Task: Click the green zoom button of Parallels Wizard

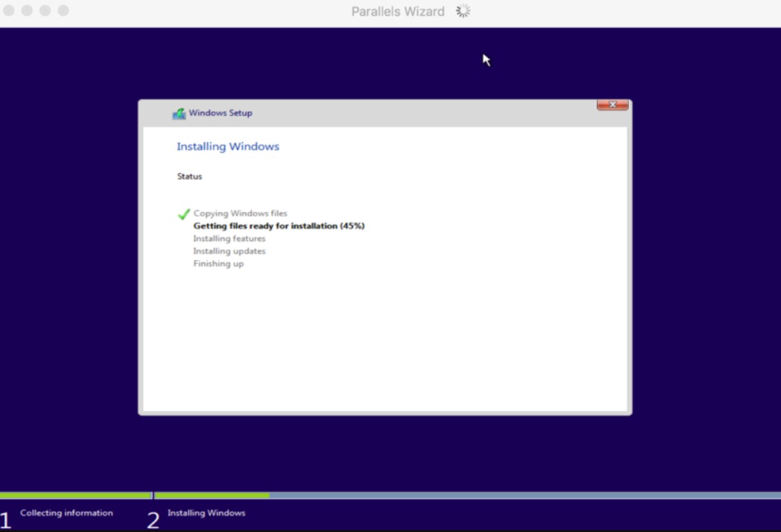Action: (x=45, y=11)
